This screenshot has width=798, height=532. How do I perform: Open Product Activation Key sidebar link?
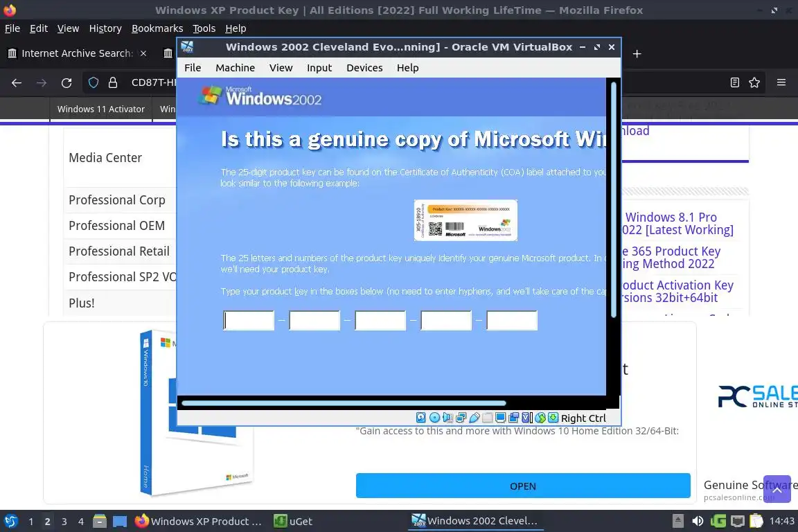[677, 292]
